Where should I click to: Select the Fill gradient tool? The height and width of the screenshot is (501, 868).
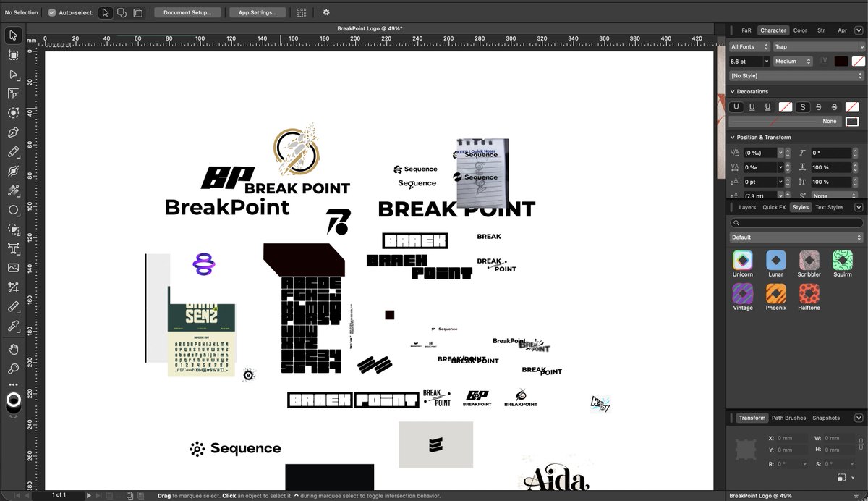point(13,190)
